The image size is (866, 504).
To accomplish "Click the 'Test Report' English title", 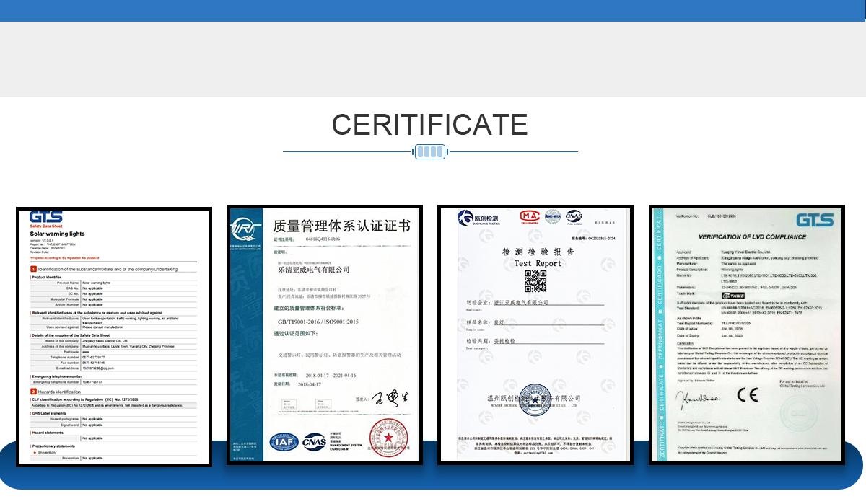I will [538, 264].
